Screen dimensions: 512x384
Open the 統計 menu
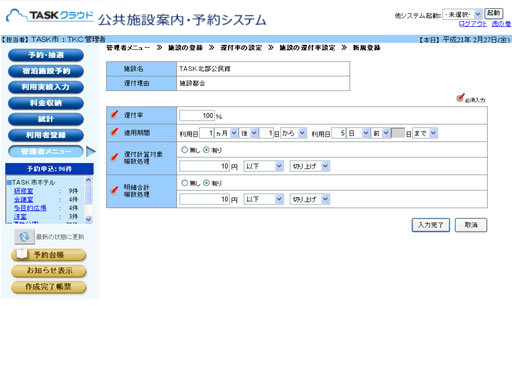click(46, 119)
